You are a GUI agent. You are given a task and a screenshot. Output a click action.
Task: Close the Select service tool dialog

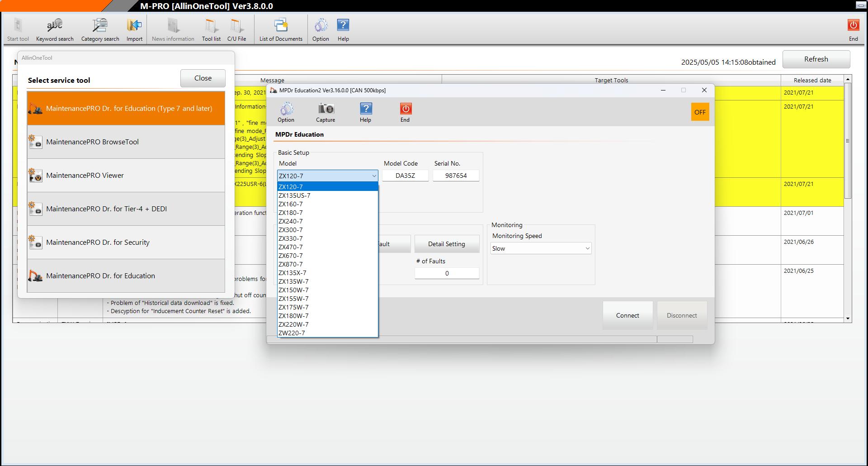(x=203, y=78)
